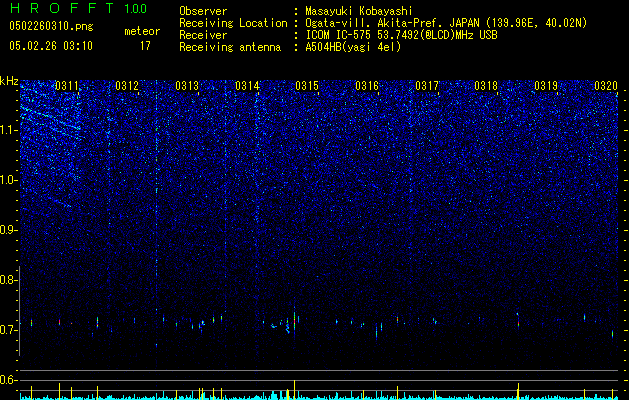The height and width of the screenshot is (400, 629).
Task: Click the observer name Masayuki Kobayashi
Action: tap(359, 11)
